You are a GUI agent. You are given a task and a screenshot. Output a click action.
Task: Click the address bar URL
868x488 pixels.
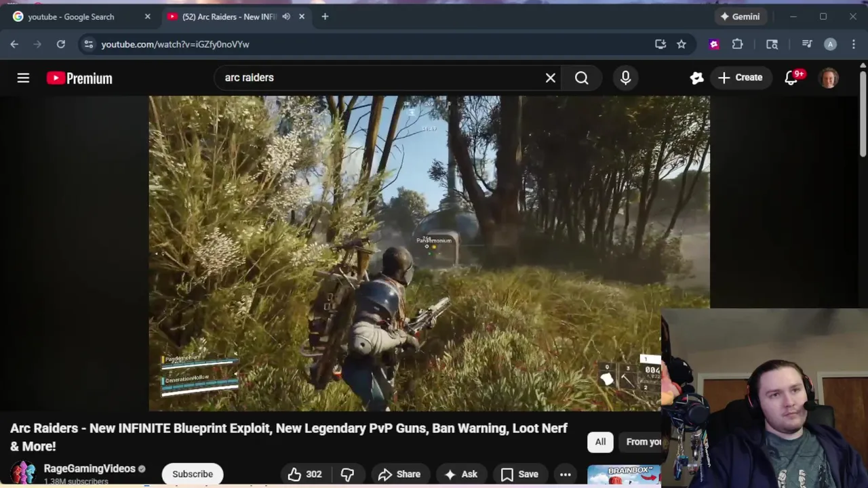click(175, 44)
